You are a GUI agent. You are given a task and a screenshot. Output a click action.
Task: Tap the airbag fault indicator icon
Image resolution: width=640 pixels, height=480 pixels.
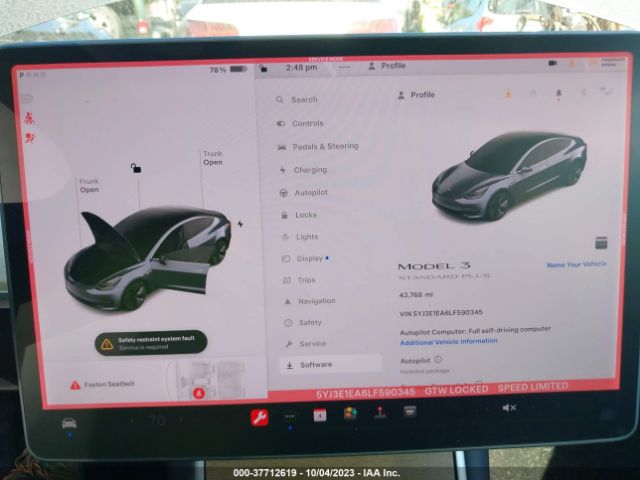(30, 138)
